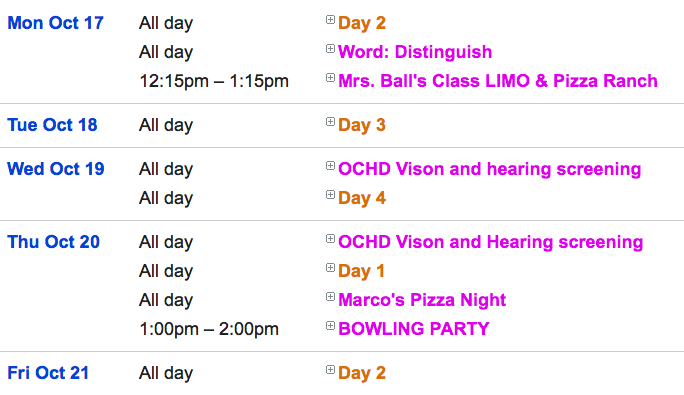Viewport: 684px width, 395px height.
Task: Open Mrs. Ball's Class LIMO & Pizza Ranch
Action: (498, 81)
